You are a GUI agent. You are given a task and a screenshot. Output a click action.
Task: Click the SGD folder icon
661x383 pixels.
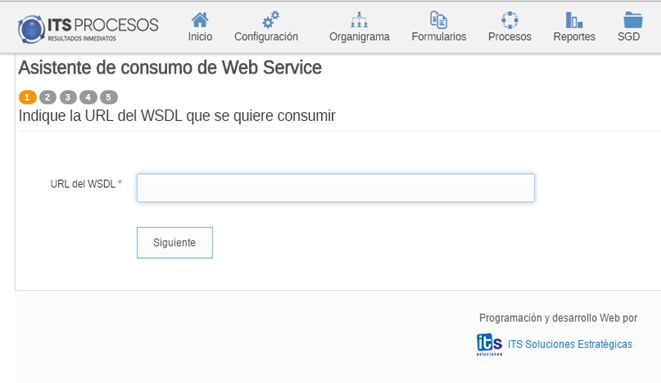click(x=633, y=20)
